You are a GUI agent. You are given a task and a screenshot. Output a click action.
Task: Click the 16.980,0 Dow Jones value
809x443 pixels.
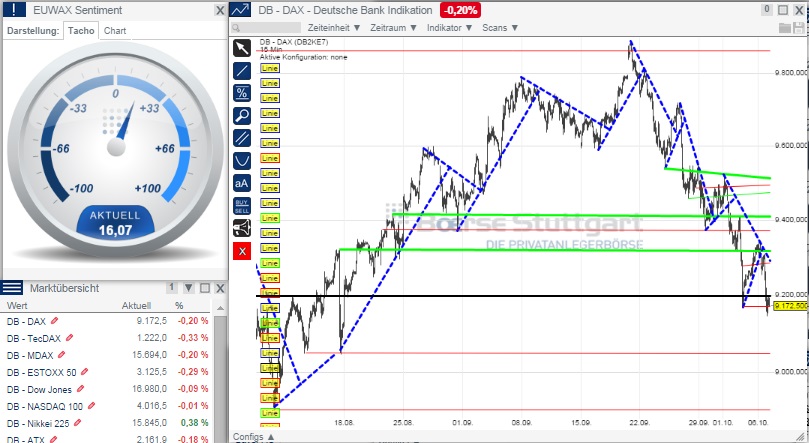point(150,389)
